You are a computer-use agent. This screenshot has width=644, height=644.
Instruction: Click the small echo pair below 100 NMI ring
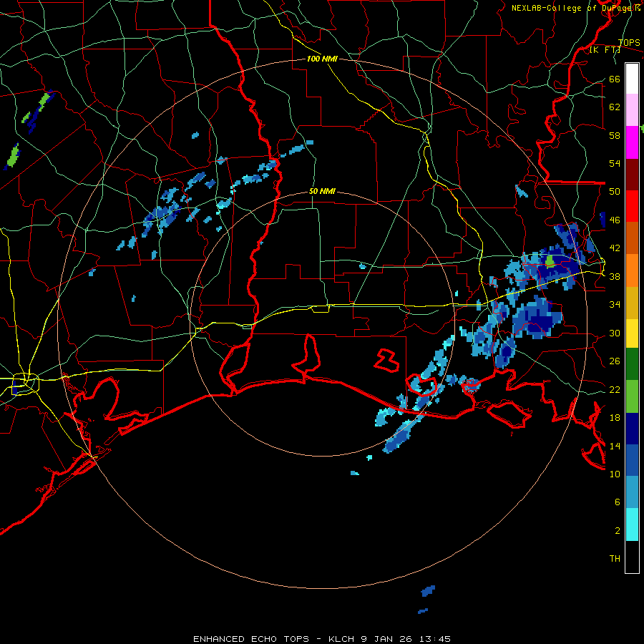coord(426,600)
